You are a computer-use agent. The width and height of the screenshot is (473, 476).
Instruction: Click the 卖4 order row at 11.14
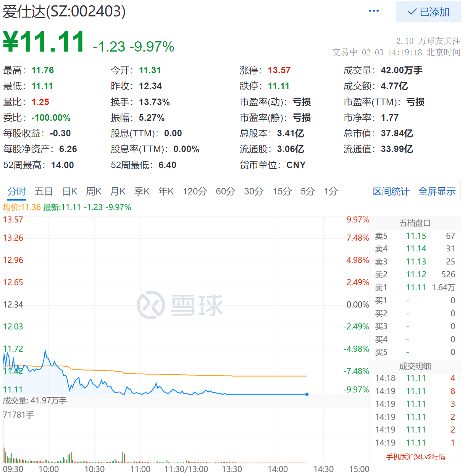[x=415, y=249]
